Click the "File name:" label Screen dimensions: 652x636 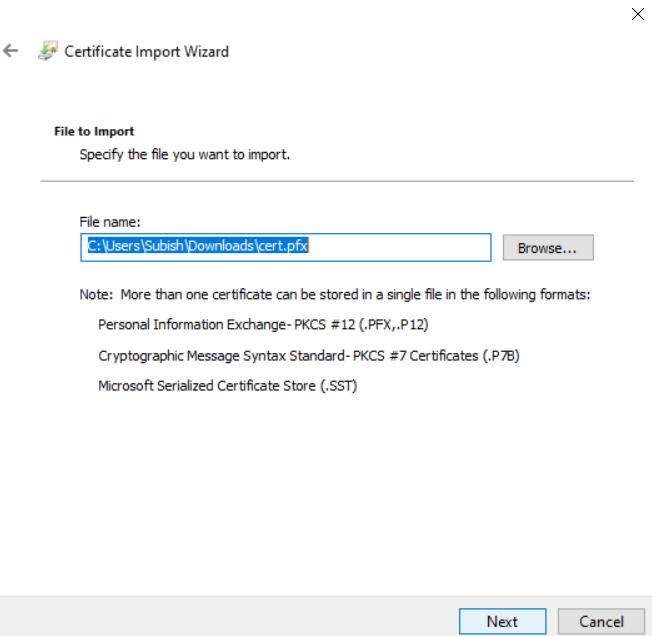[110, 221]
